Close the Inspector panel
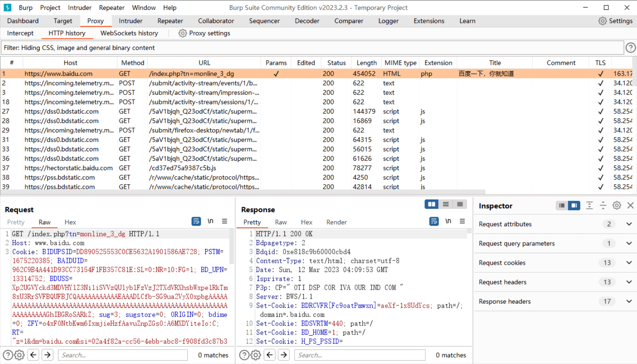 click(630, 206)
